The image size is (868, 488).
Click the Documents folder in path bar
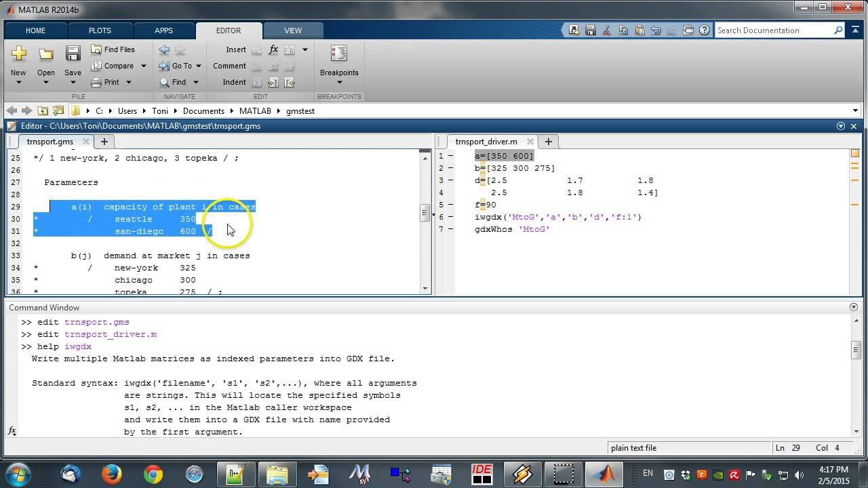(203, 110)
